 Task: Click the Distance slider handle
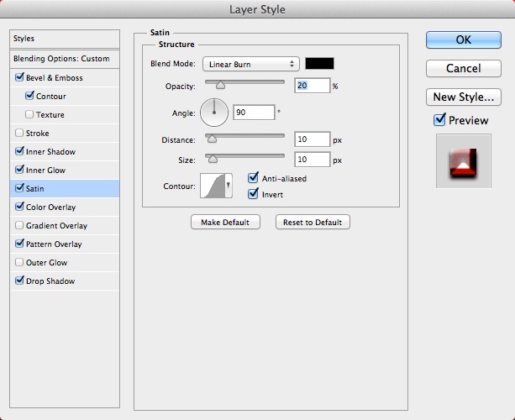[x=212, y=139]
